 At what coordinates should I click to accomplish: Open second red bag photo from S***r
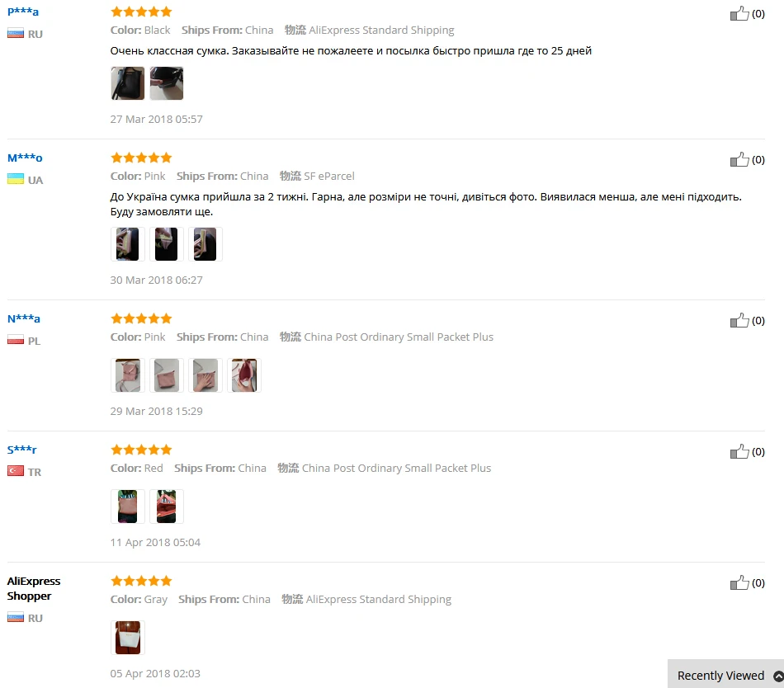(x=167, y=507)
